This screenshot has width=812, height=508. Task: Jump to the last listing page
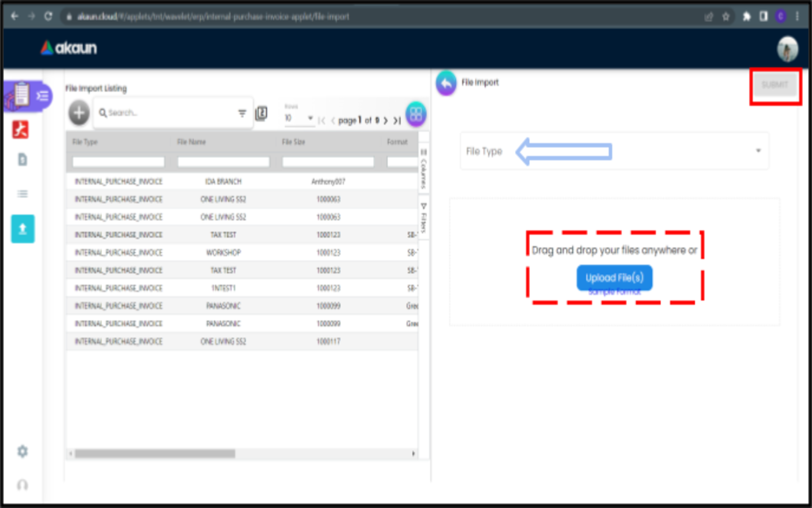click(x=397, y=120)
